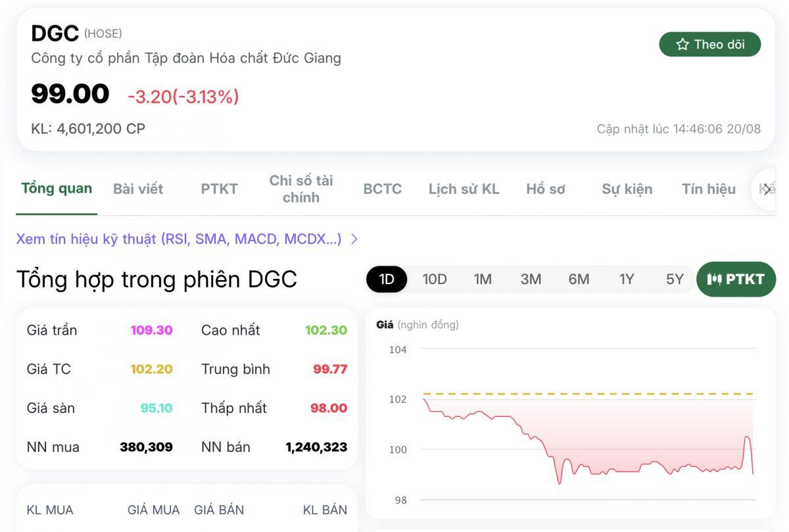
Task: Select the 1M chart timeframe
Action: (x=483, y=279)
